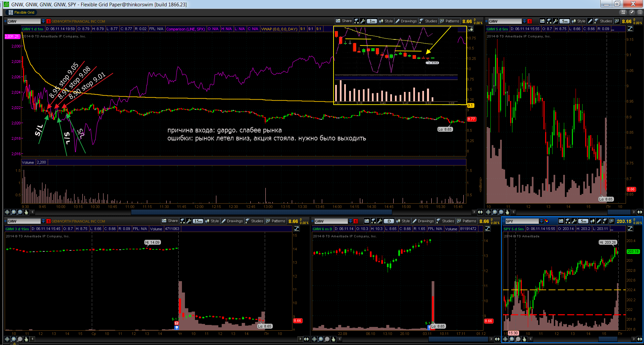Toggle pointer hand tool in 1m chart corner
644x345 pixels.
pos(470,29)
